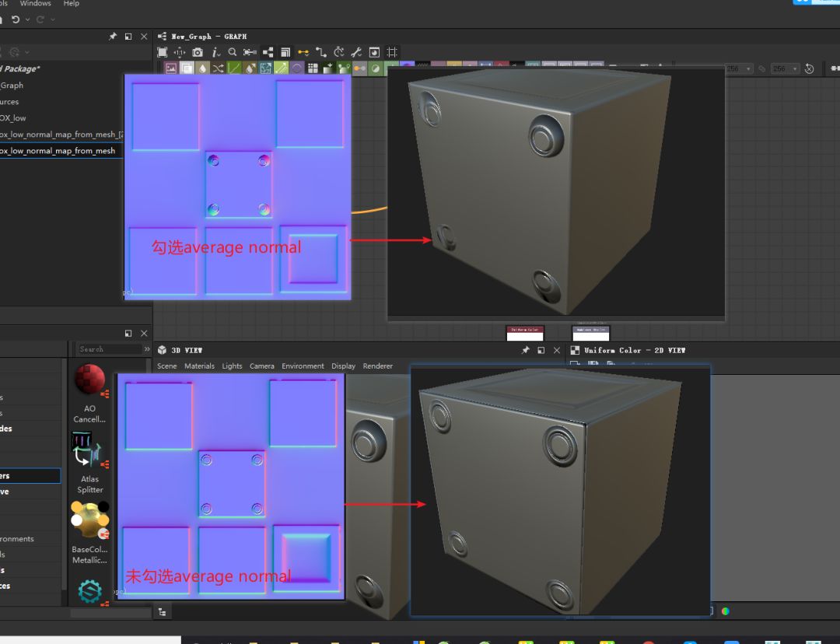The height and width of the screenshot is (644, 840).
Task: Open the node info display dropdown
Action: point(216,52)
